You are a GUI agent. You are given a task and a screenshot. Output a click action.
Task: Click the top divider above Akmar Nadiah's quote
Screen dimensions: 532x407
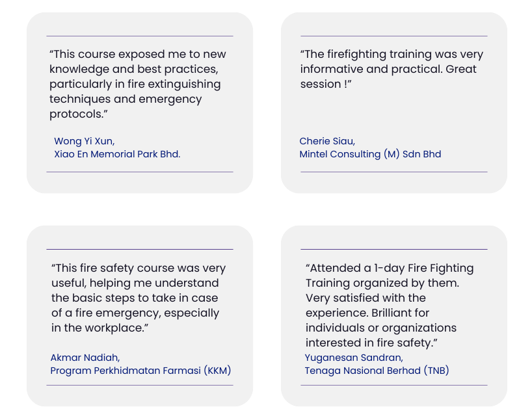coord(140,249)
